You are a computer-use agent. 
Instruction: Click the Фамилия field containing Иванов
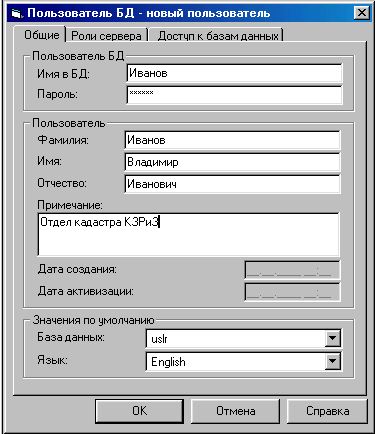coord(232,140)
